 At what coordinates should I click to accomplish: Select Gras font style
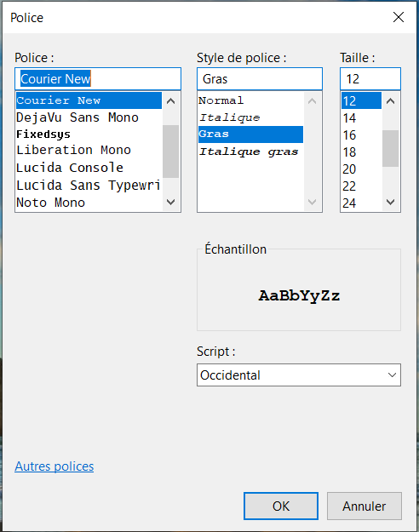click(250, 134)
